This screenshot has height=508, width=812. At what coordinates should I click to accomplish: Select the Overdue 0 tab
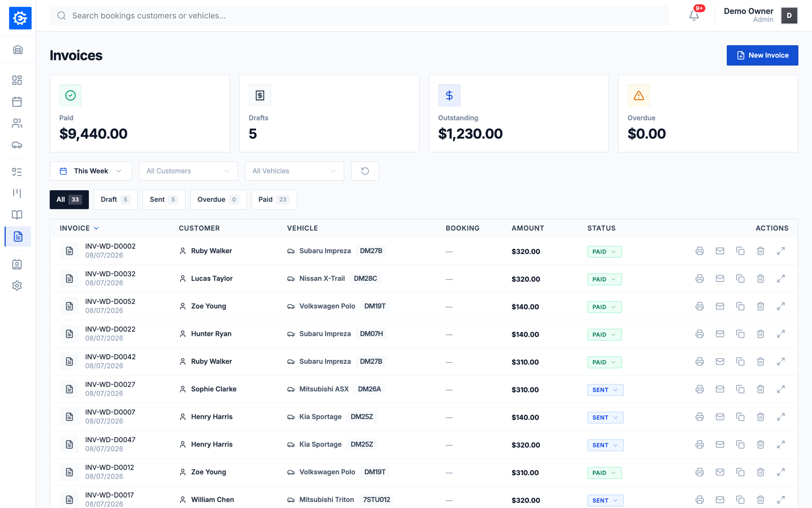(x=218, y=199)
